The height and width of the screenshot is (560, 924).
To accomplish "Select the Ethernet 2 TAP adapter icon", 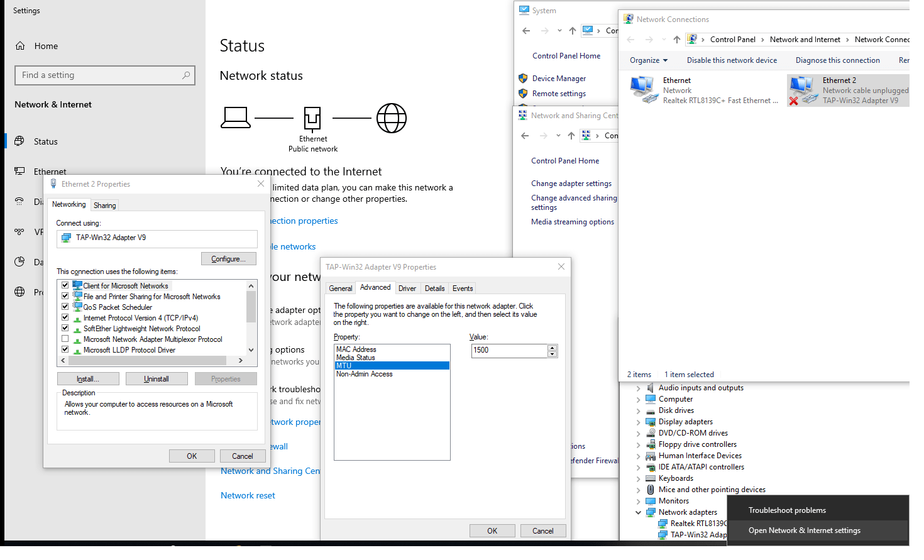I will click(x=804, y=91).
